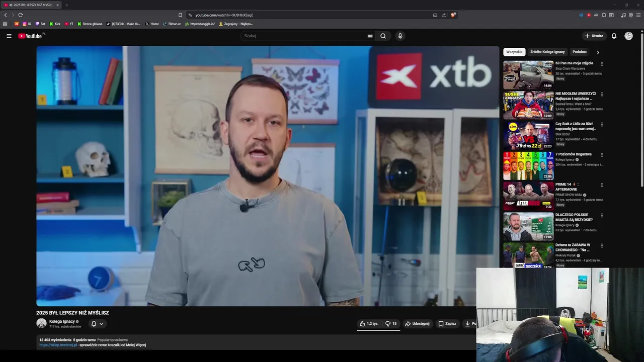This screenshot has height=362, width=644.
Task: Click the browser address bar URL
Action: pyautogui.click(x=224, y=15)
